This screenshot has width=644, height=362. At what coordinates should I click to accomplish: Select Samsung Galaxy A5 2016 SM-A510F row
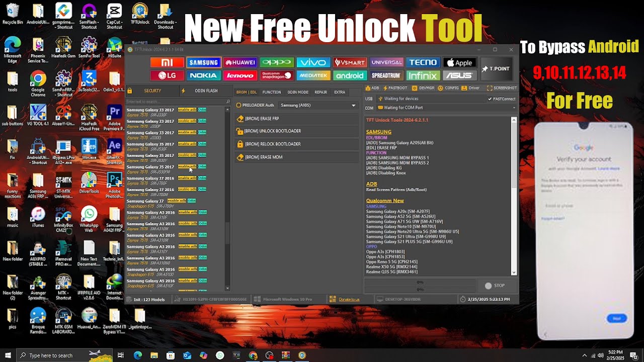(175, 283)
